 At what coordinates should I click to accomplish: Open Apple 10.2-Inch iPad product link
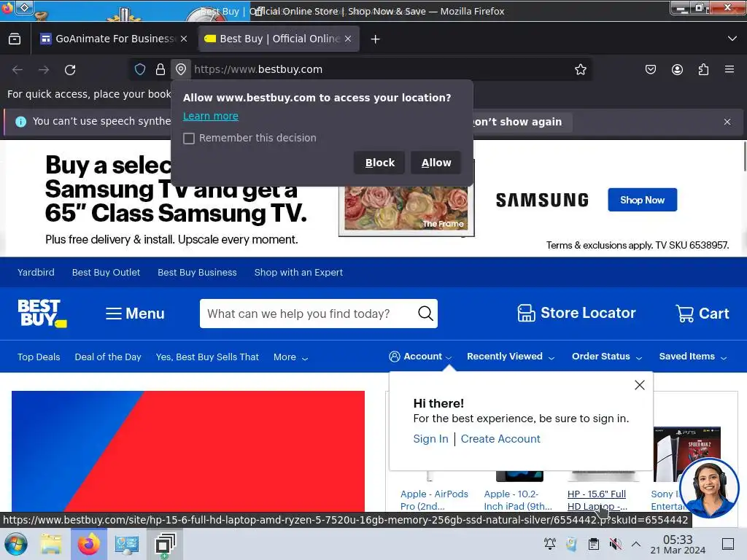click(518, 499)
